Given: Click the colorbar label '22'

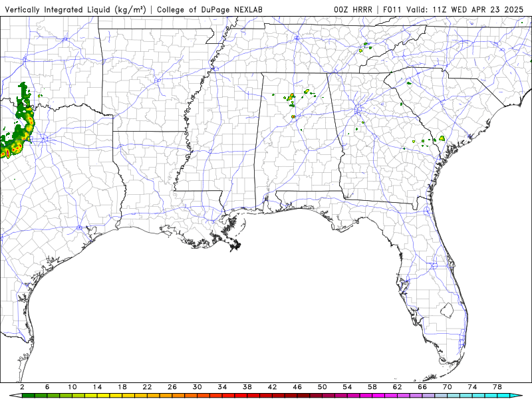Looking at the screenshot, I should [x=147, y=387].
